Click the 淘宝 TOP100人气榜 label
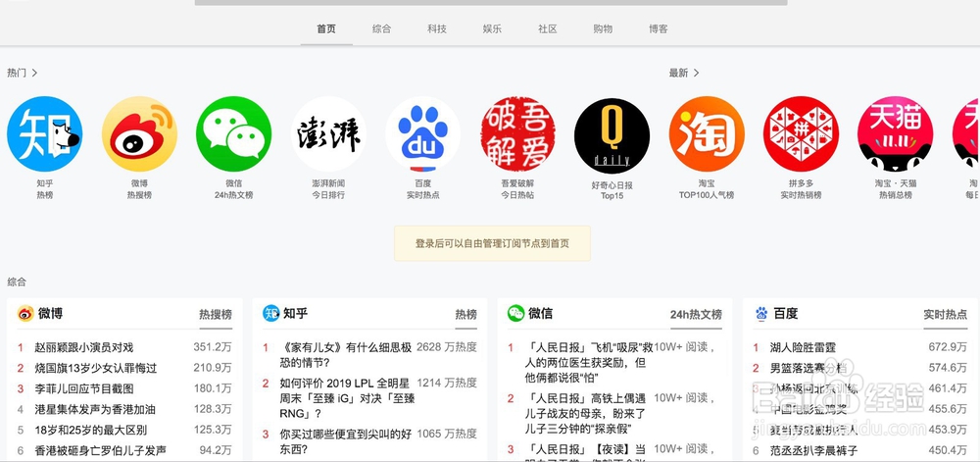 point(707,188)
